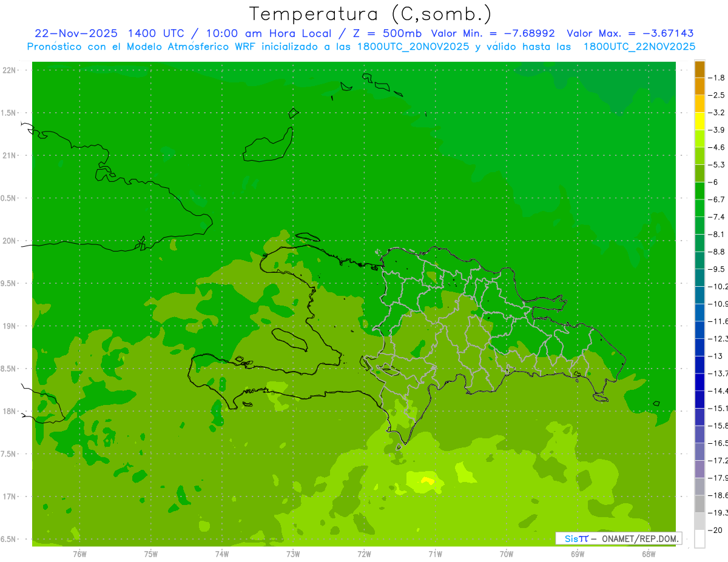Image resolution: width=728 pixels, height=562 pixels.
Task: Click the 19N latitude axis label
Action: coord(10,326)
